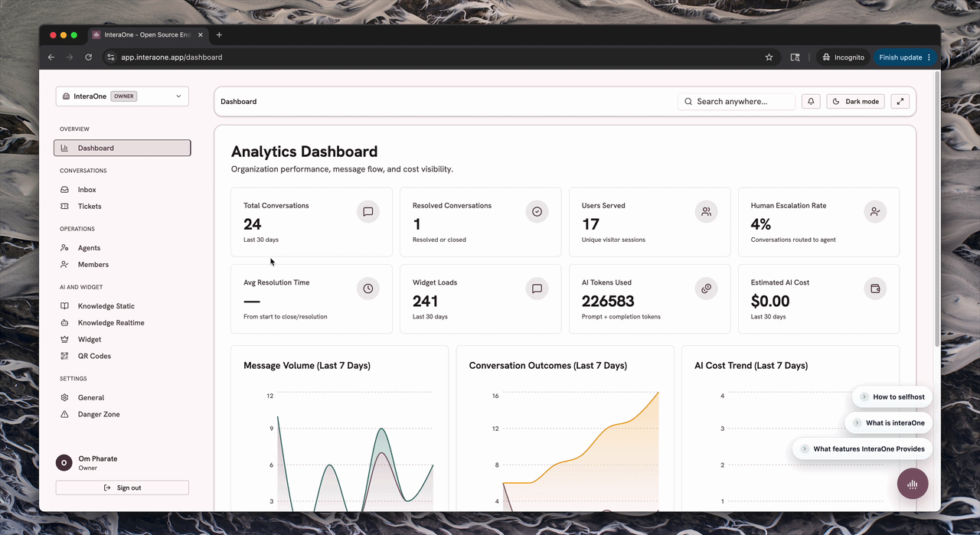The height and width of the screenshot is (535, 980).
Task: Click the fullscreen expand icon
Action: coord(900,101)
